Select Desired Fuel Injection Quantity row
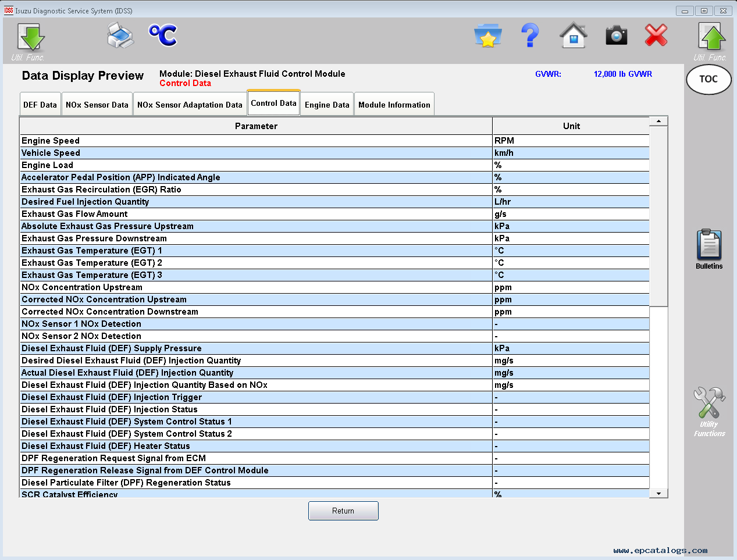 (334, 202)
